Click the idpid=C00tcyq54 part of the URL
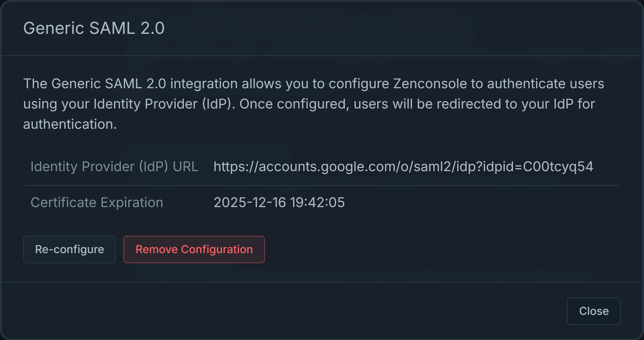 point(538,167)
